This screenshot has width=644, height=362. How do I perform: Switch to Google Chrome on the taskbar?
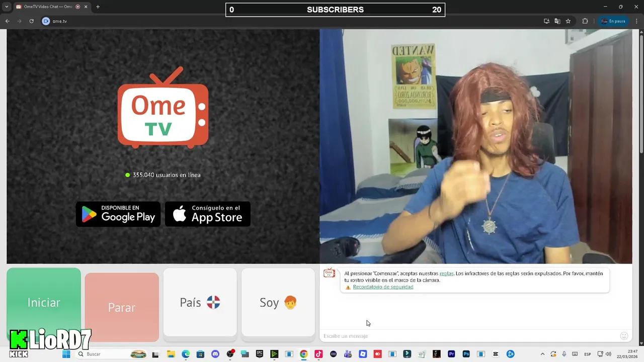(303, 354)
